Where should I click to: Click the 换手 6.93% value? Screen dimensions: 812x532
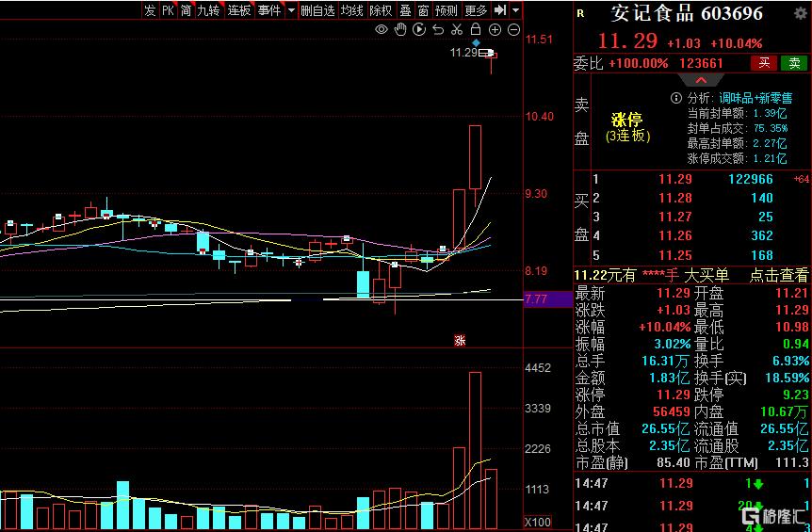click(x=789, y=361)
